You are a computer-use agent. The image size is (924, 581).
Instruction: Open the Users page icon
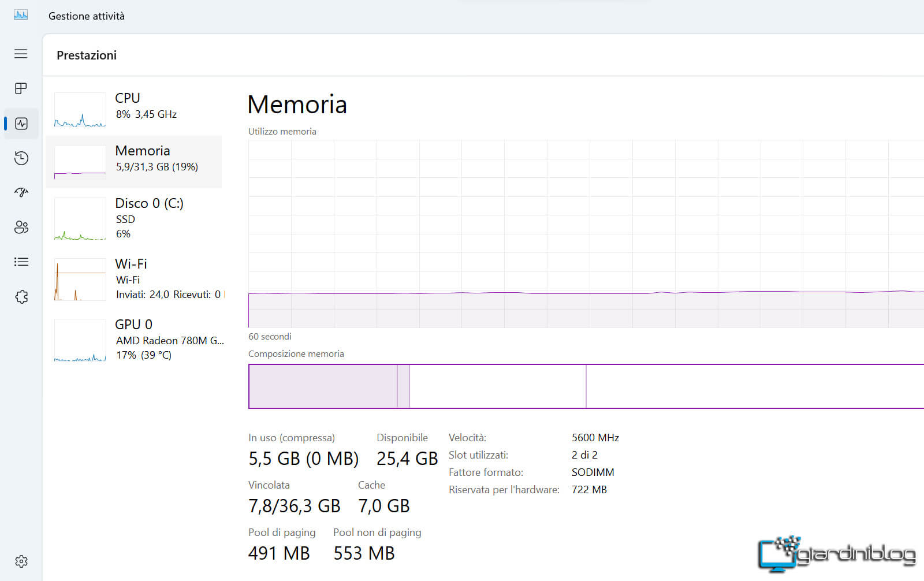point(21,227)
